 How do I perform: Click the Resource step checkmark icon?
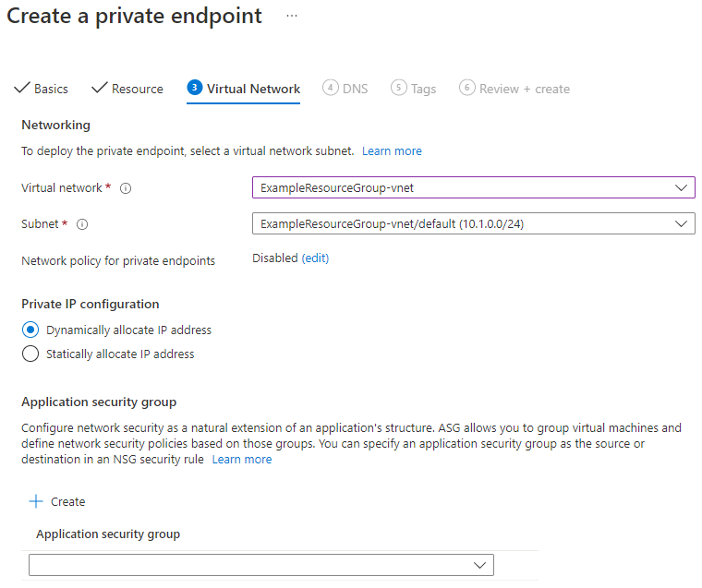click(99, 89)
